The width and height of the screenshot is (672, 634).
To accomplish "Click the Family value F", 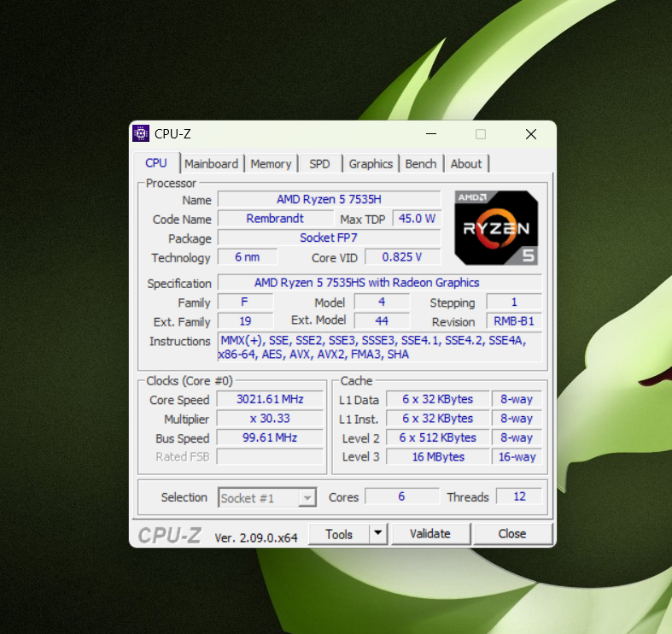I will [x=245, y=302].
